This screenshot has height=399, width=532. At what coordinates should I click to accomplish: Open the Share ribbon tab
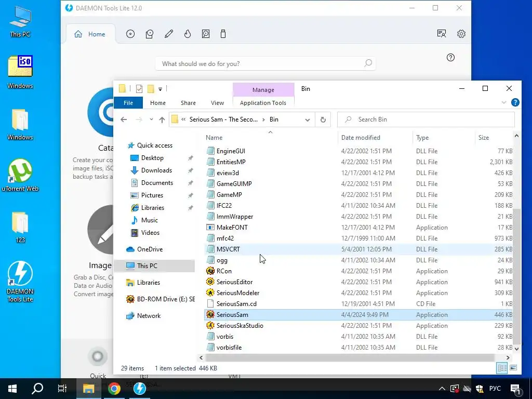click(x=188, y=103)
